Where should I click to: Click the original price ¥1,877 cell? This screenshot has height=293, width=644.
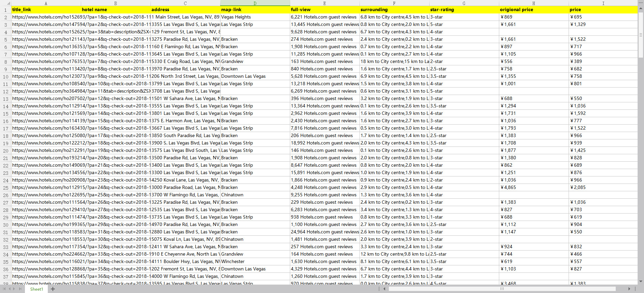tap(534, 151)
